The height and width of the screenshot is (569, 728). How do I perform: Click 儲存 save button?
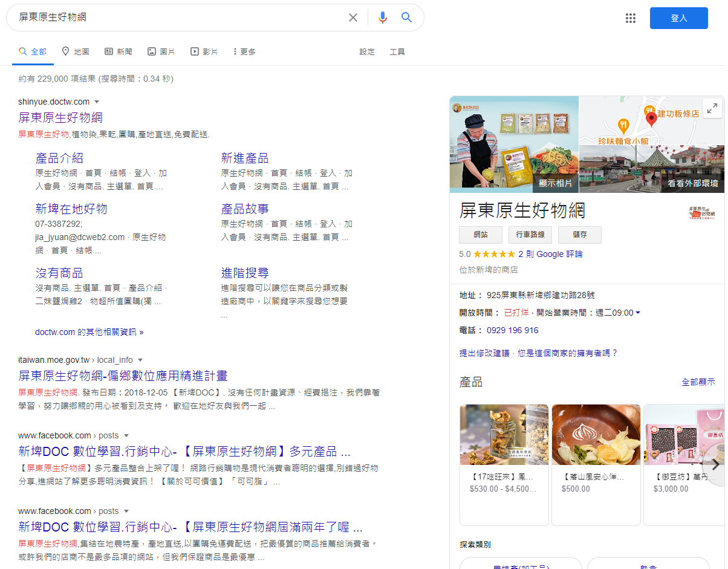point(580,235)
